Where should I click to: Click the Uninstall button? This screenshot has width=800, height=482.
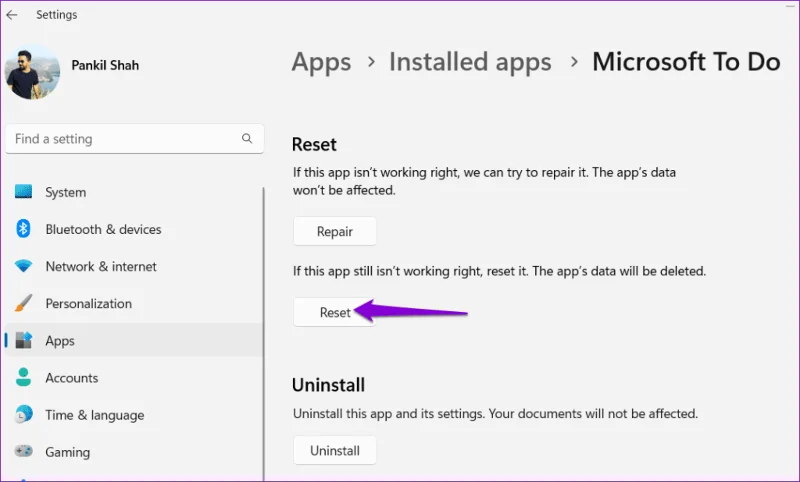(335, 450)
